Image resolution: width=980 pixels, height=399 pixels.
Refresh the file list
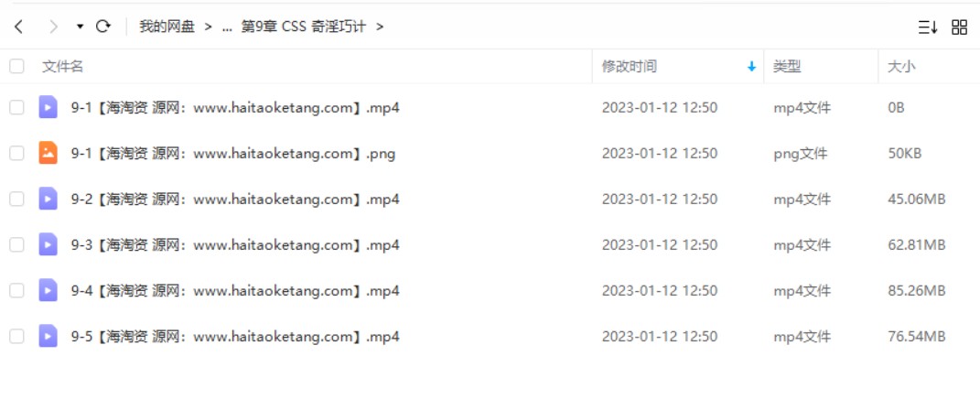(x=103, y=27)
